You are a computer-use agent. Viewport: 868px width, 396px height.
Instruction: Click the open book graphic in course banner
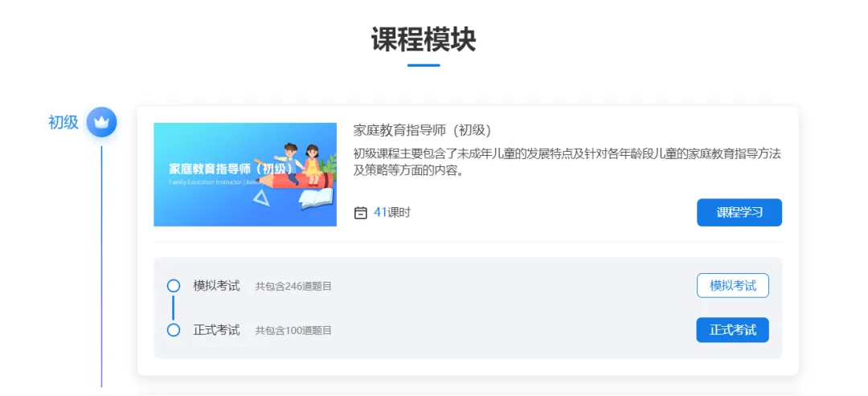(317, 198)
